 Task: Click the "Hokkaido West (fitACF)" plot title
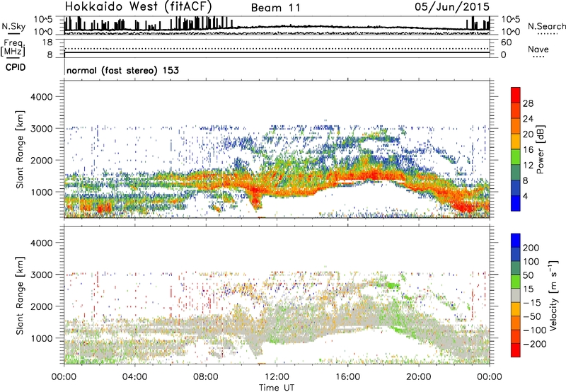click(x=138, y=6)
